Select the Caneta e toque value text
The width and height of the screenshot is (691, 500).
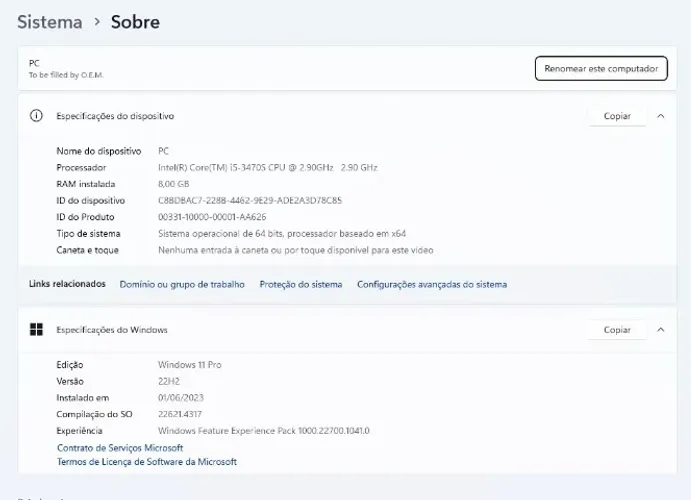pyautogui.click(x=296, y=250)
